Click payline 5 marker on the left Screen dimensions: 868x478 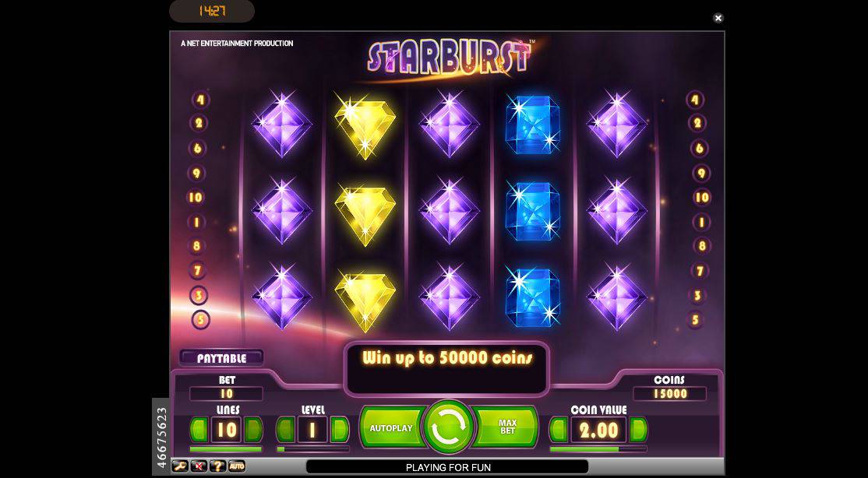(200, 320)
